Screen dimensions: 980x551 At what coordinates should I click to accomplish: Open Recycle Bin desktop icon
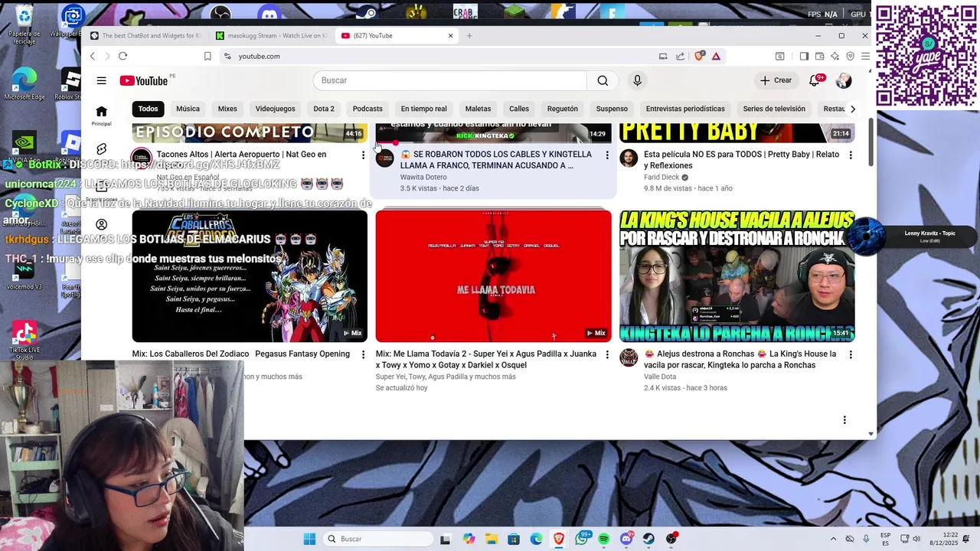click(24, 24)
